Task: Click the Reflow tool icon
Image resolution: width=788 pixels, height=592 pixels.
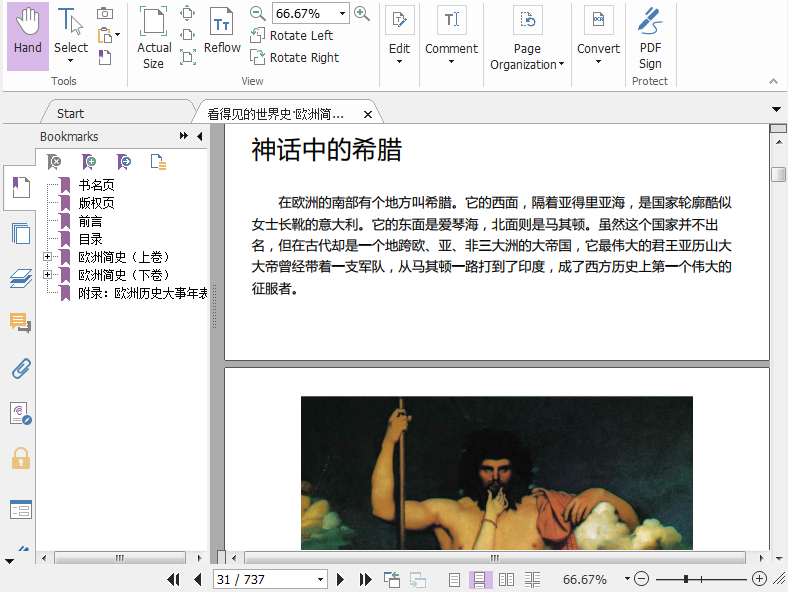Action: point(222,24)
